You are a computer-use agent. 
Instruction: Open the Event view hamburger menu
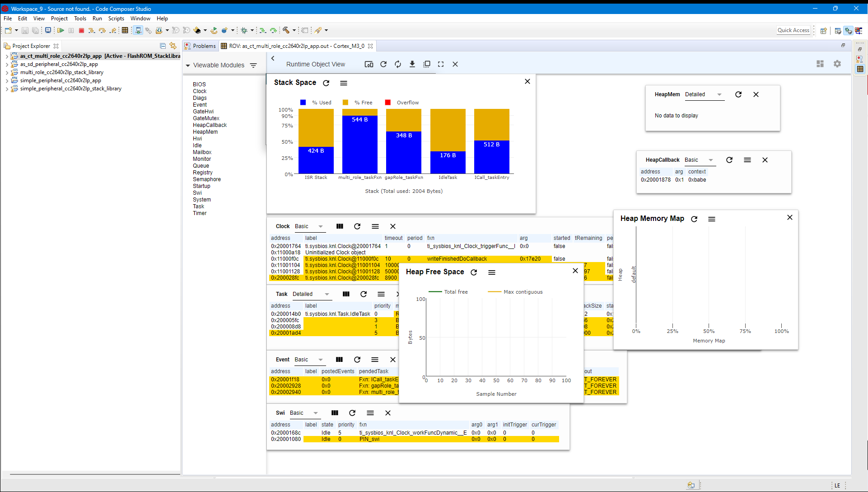pyautogui.click(x=375, y=360)
